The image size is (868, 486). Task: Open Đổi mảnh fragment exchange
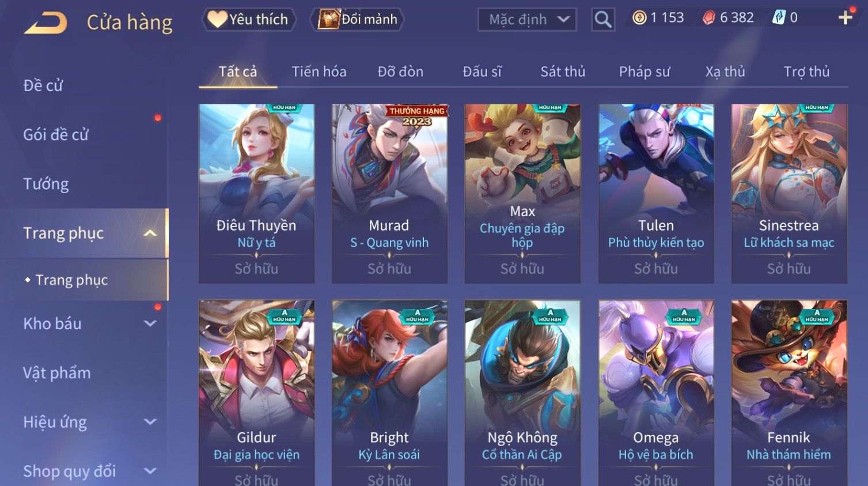[x=358, y=19]
